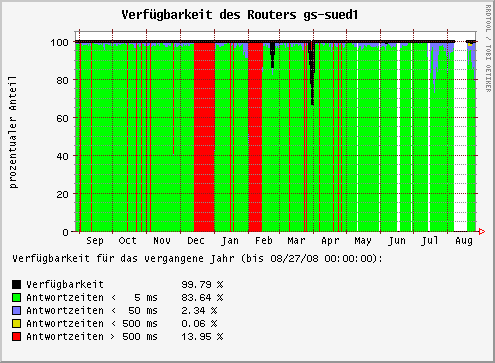Click the 'Apr' month label
This screenshot has width=495, height=363.
[330, 241]
